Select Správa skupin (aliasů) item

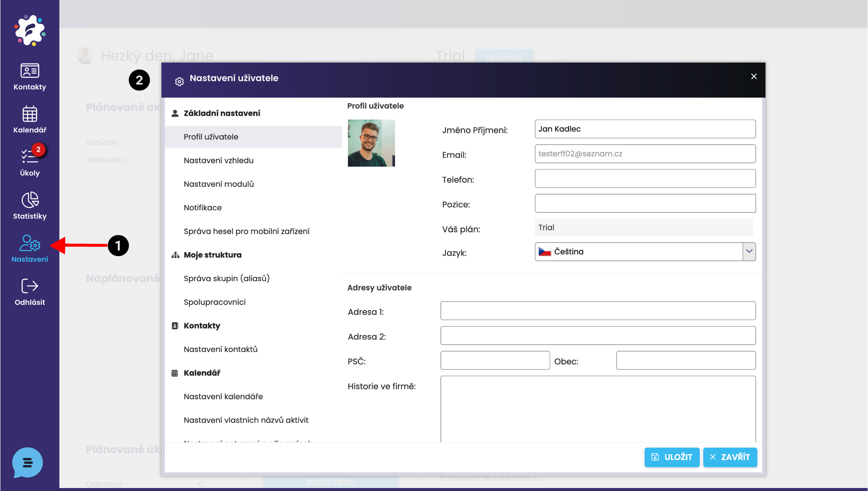[227, 279]
